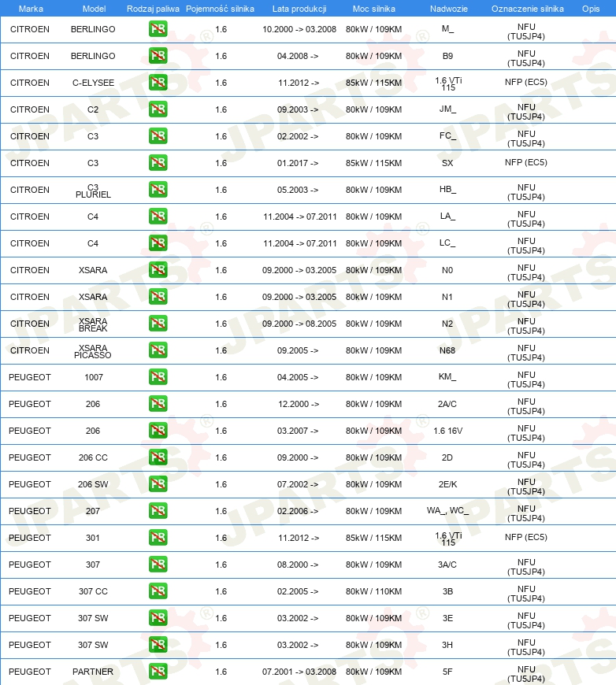The height and width of the screenshot is (685, 616).
Task: Click the fuel icon in the 307 SW 3H row
Action: [x=158, y=644]
